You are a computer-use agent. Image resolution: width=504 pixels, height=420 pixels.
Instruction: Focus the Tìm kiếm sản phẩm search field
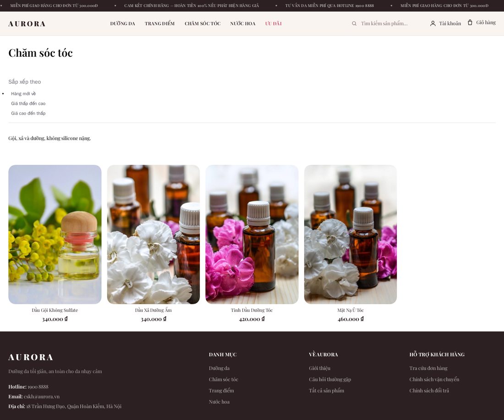[x=389, y=23]
